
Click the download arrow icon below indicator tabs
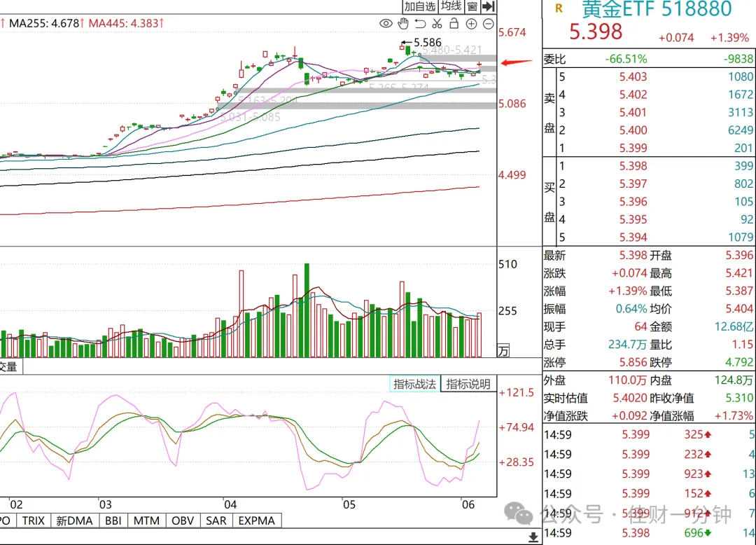(533, 537)
